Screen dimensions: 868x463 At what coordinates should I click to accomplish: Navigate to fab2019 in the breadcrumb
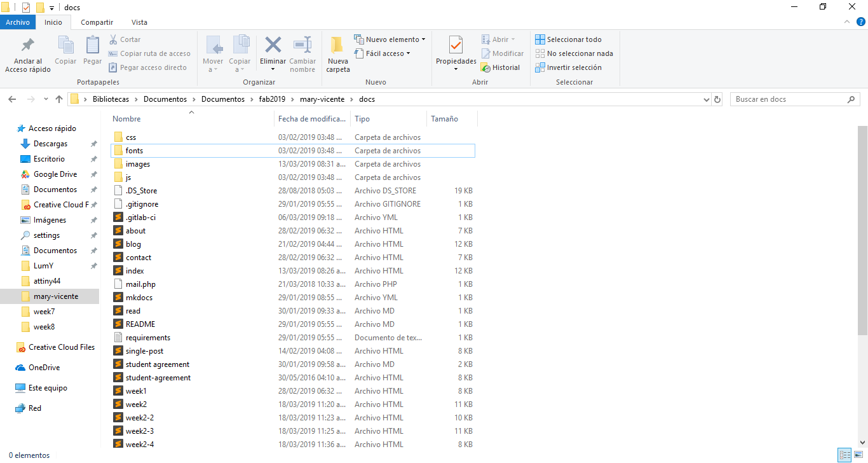point(272,99)
